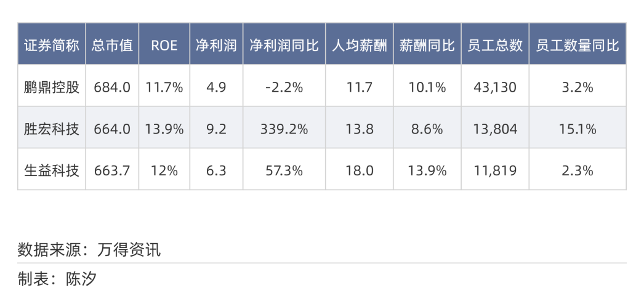The width and height of the screenshot is (644, 304).
Task: Click the 18.0 per-capita salary cell
Action: tap(360, 170)
